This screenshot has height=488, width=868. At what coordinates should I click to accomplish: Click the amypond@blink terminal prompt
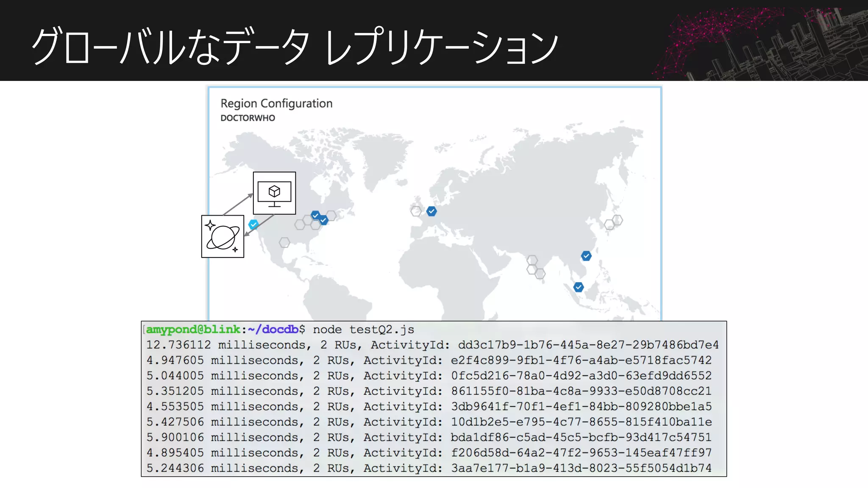pos(193,329)
